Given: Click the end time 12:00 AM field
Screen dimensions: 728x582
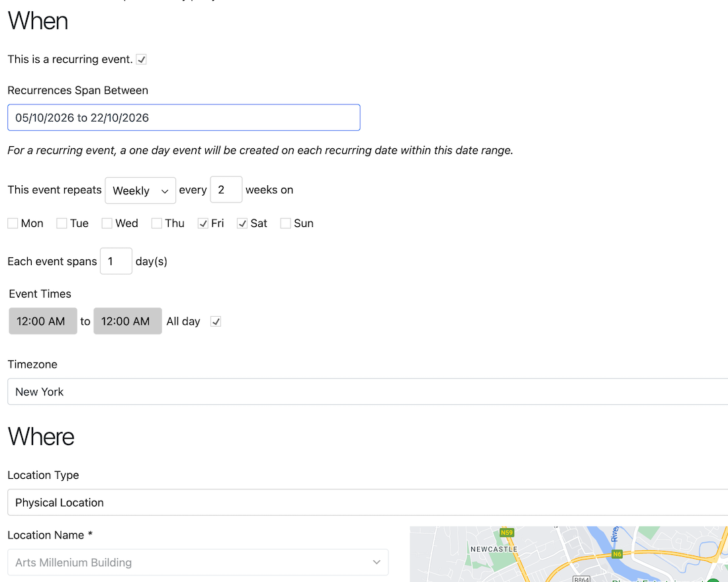Looking at the screenshot, I should pyautogui.click(x=127, y=321).
